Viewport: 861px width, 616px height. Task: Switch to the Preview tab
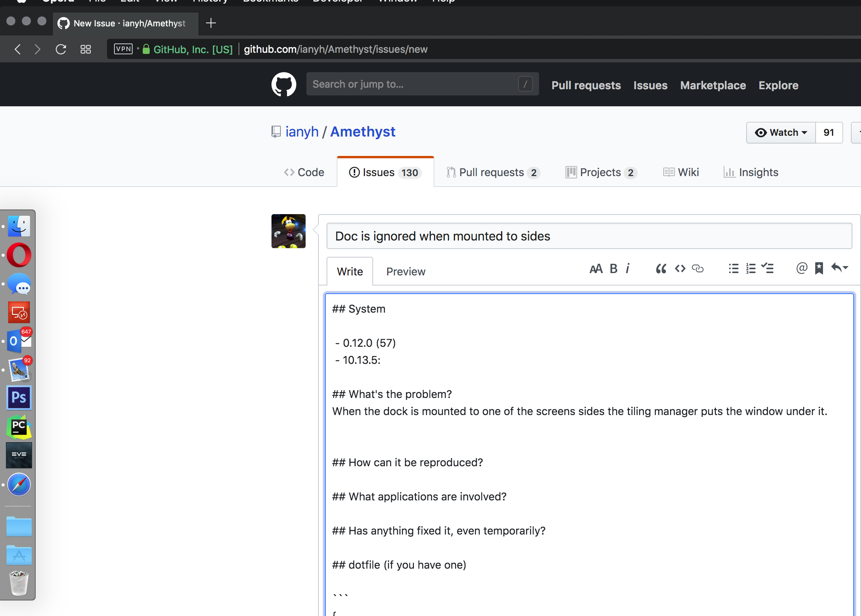[x=405, y=271]
